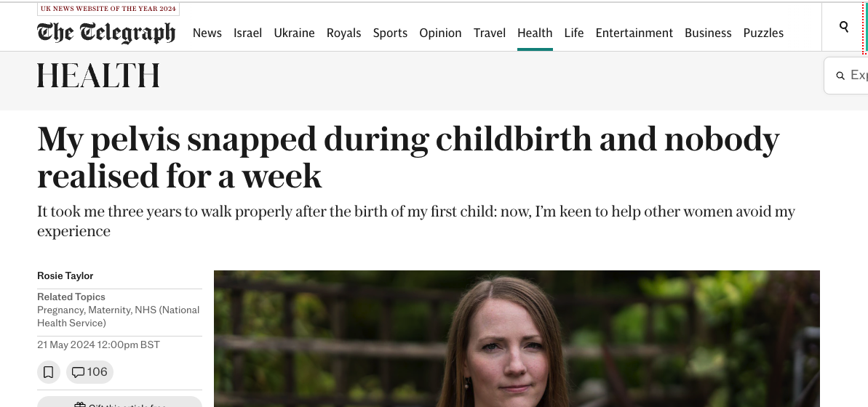The image size is (868, 407).
Task: Go to The Telegraph homepage logo
Action: pos(106,33)
